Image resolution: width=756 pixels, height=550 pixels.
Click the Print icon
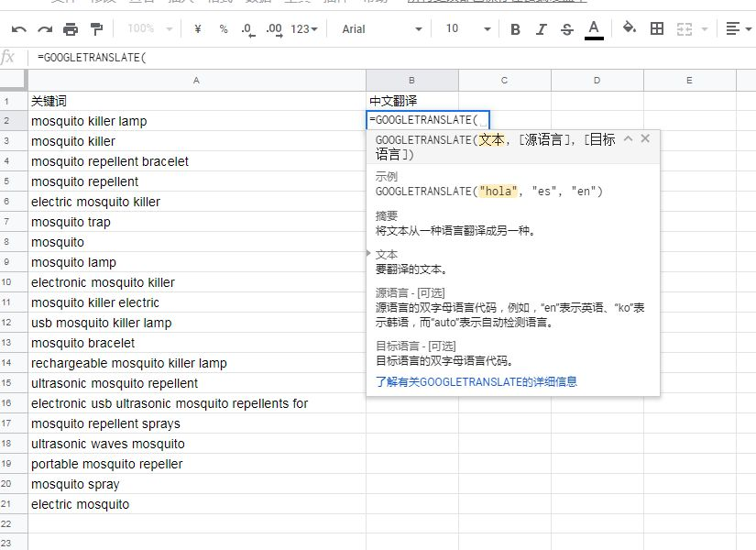(71, 29)
